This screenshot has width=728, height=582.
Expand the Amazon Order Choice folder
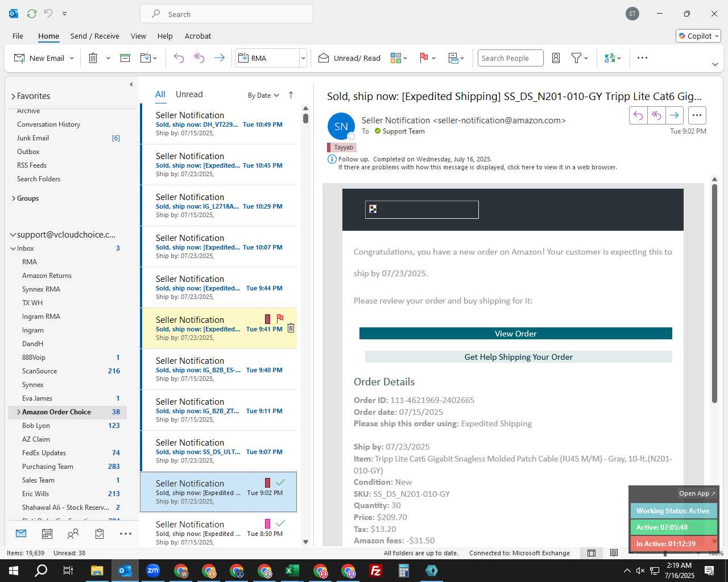pyautogui.click(x=18, y=412)
